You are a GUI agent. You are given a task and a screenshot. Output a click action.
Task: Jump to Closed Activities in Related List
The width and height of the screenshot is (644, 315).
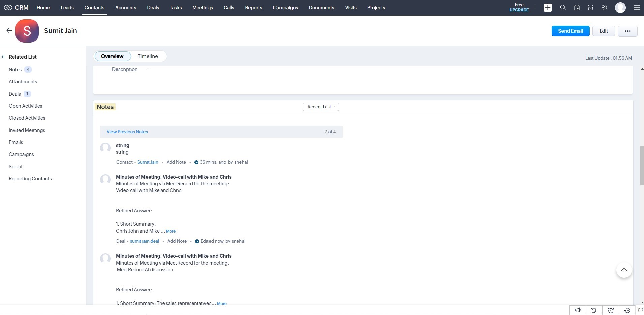click(27, 118)
